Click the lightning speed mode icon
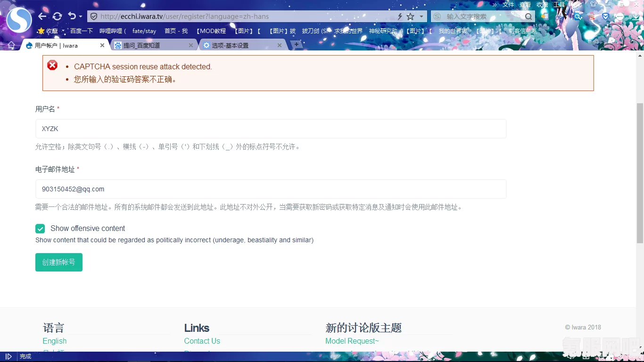Image resolution: width=644 pixels, height=362 pixels. [x=400, y=16]
